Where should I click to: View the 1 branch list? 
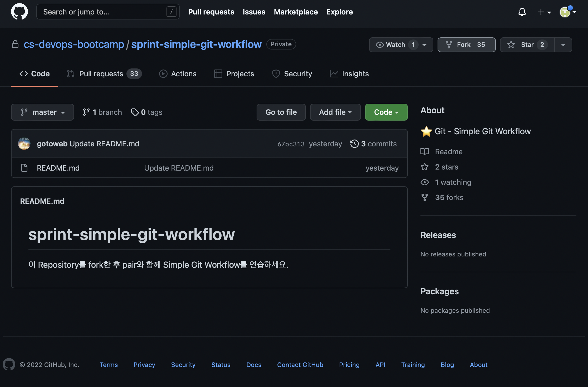point(102,112)
